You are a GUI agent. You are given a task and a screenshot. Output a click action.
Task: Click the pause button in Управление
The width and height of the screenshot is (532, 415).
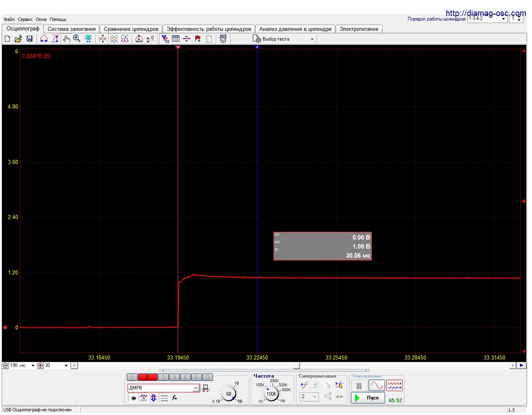click(x=359, y=386)
